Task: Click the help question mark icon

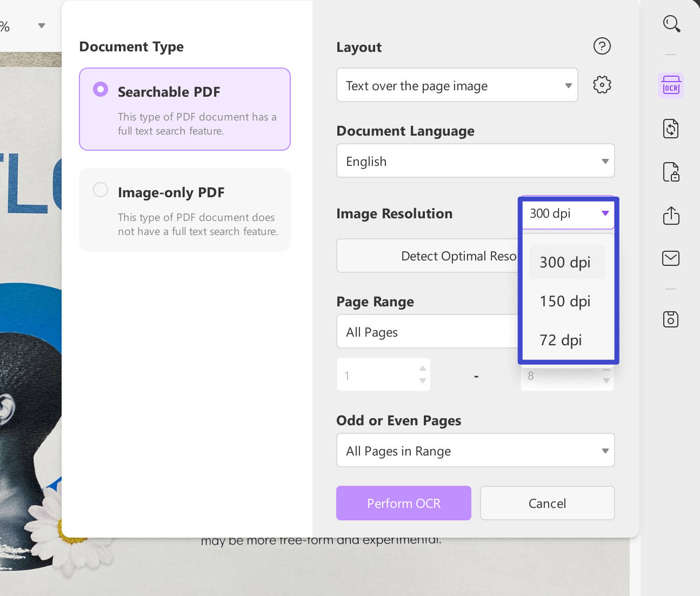Action: (x=602, y=46)
